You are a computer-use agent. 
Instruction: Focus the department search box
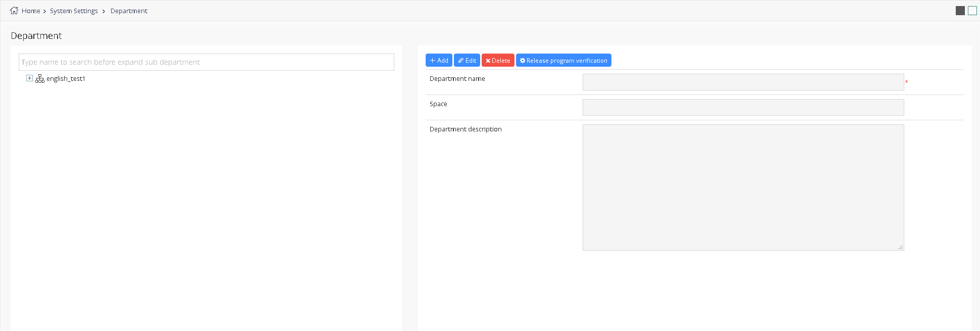click(x=206, y=62)
